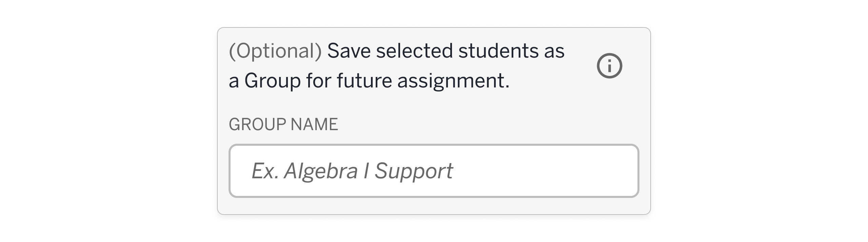View details about Group for future assignment
Image resolution: width=868 pixels, height=242 pixels.
click(x=609, y=66)
